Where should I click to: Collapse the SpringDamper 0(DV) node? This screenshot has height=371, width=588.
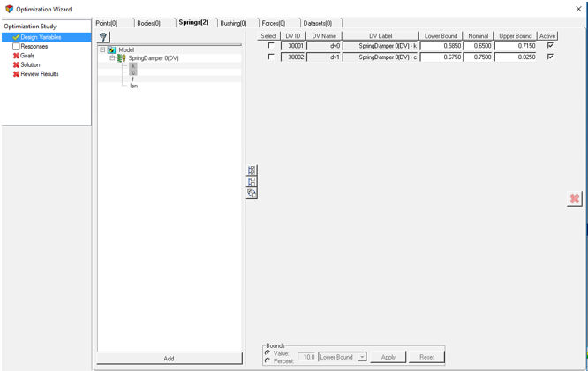pos(112,58)
